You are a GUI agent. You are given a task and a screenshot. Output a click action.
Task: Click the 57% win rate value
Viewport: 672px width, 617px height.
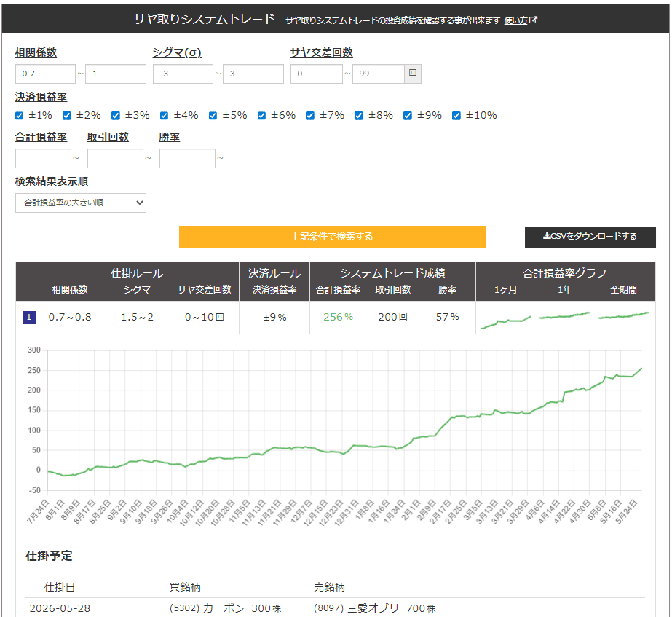448,318
